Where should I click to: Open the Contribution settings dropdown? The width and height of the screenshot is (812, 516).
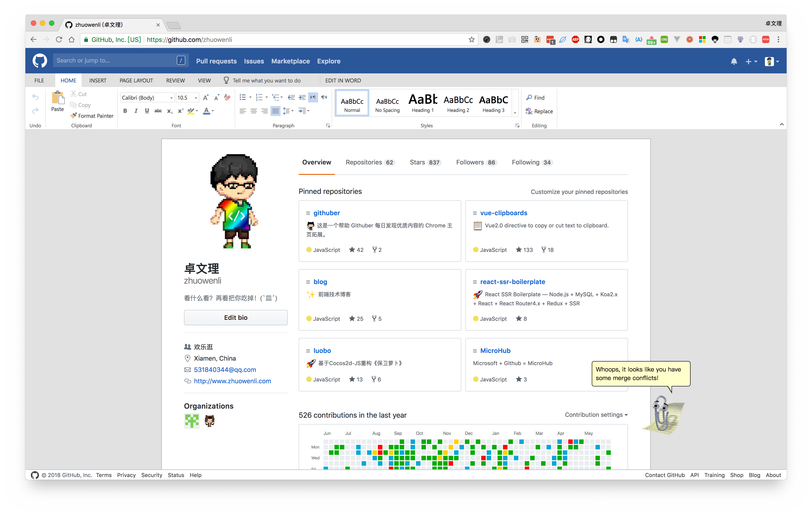pyautogui.click(x=596, y=415)
